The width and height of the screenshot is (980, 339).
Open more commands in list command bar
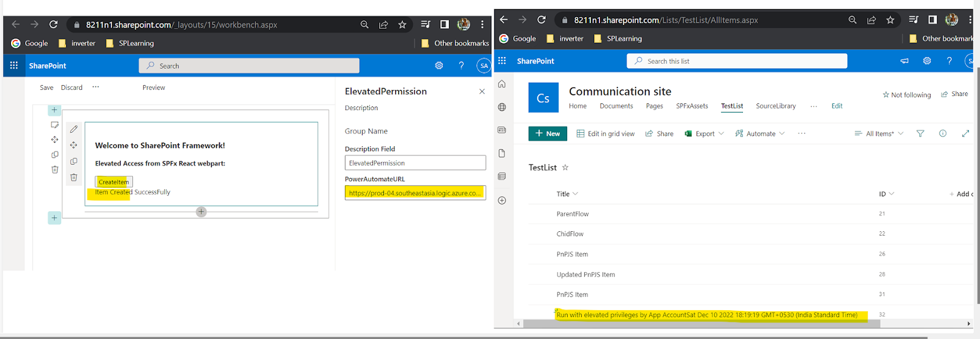802,133
